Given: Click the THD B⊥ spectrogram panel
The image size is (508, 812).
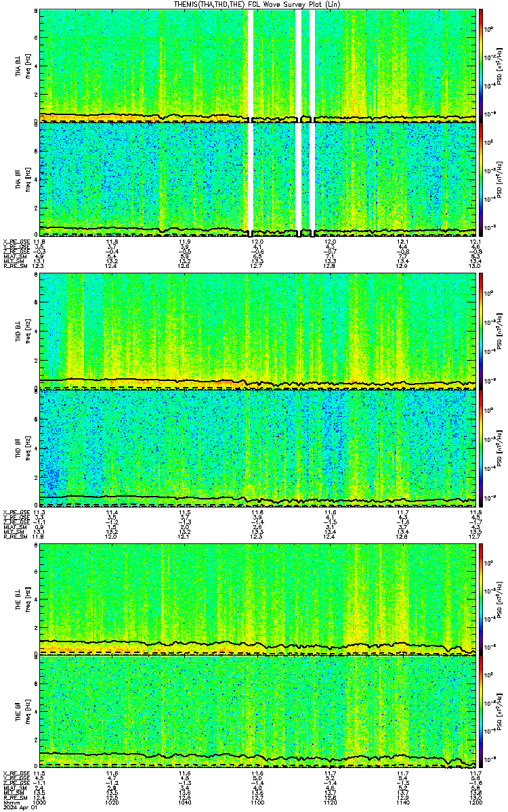Looking at the screenshot, I should (x=257, y=331).
